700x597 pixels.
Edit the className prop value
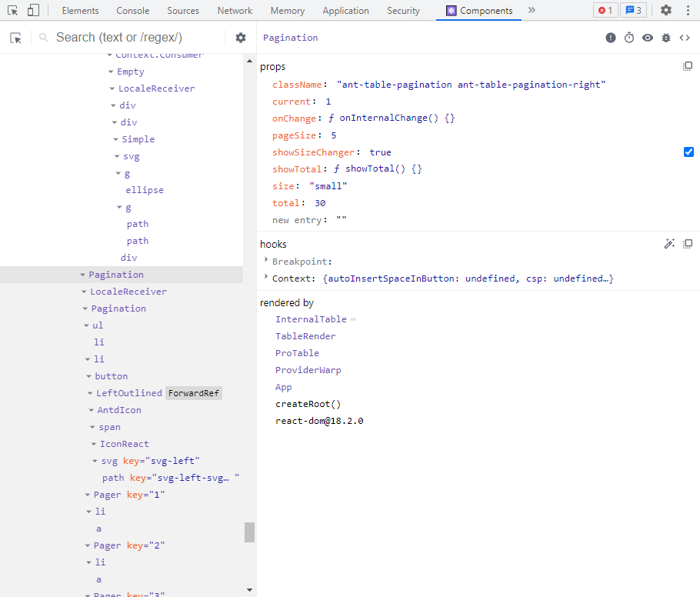pos(471,85)
